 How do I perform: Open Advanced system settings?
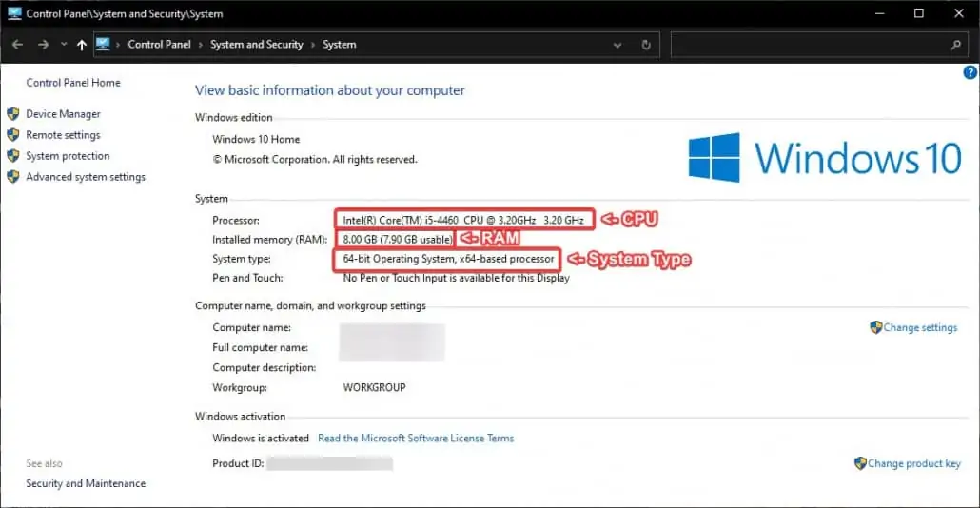tap(86, 177)
